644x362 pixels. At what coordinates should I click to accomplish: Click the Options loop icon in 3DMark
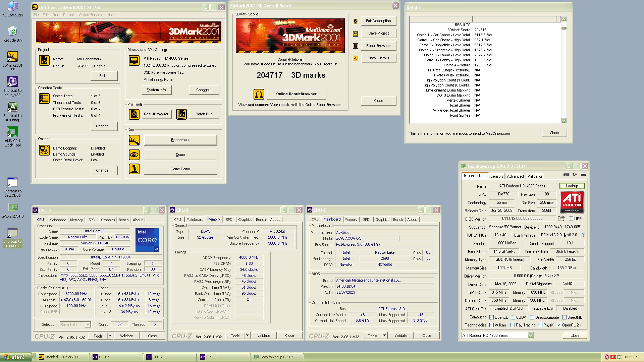(44, 150)
